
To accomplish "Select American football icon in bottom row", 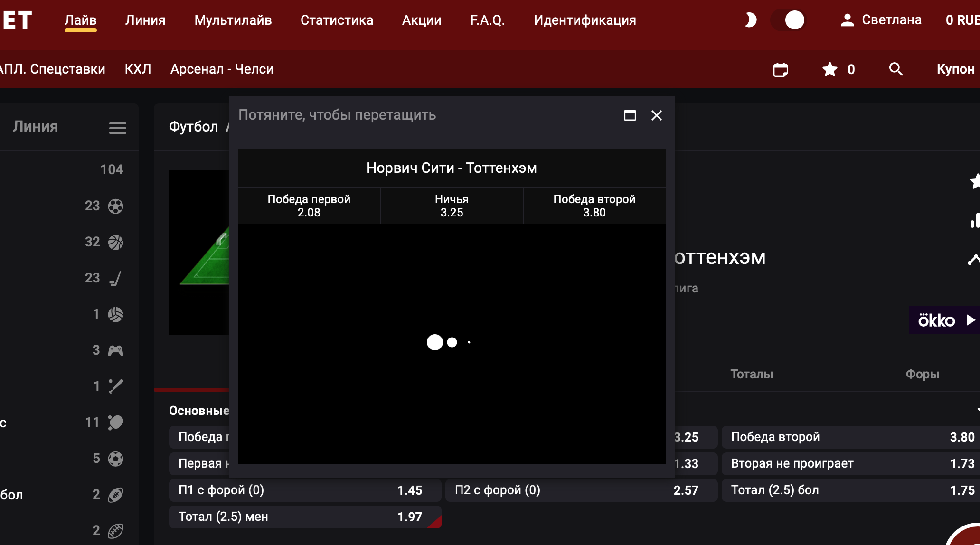I will pyautogui.click(x=115, y=531).
